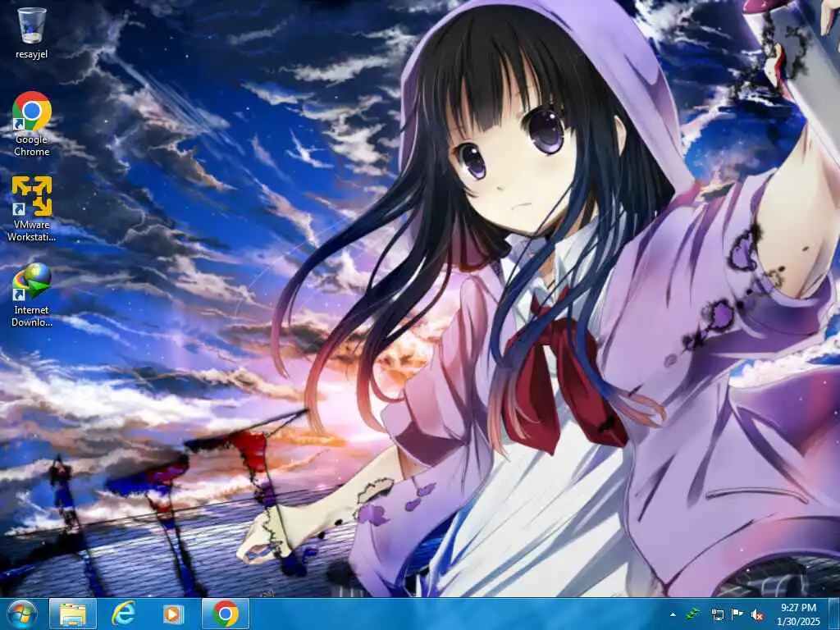This screenshot has width=840, height=630.
Task: Click the Show desktop strip
Action: (x=833, y=614)
